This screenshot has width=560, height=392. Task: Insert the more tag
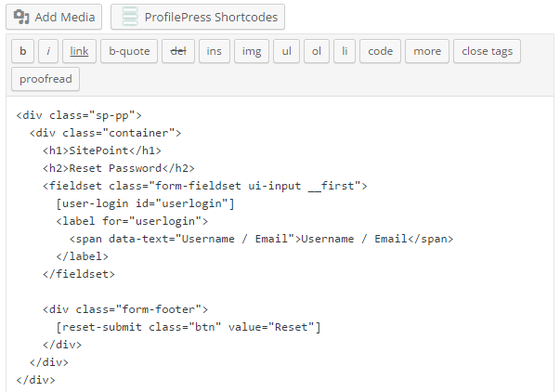(x=427, y=51)
